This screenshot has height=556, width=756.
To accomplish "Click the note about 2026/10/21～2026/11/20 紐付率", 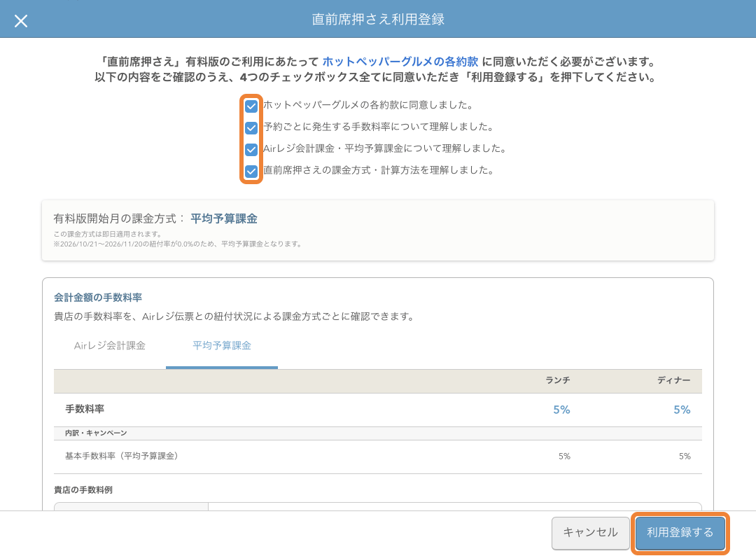I will [178, 244].
